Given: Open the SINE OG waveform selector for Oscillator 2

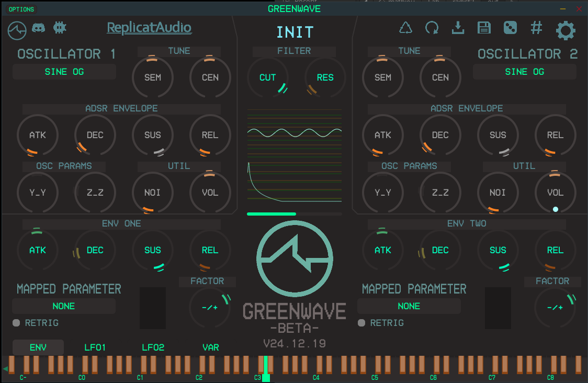Looking at the screenshot, I should pos(524,72).
